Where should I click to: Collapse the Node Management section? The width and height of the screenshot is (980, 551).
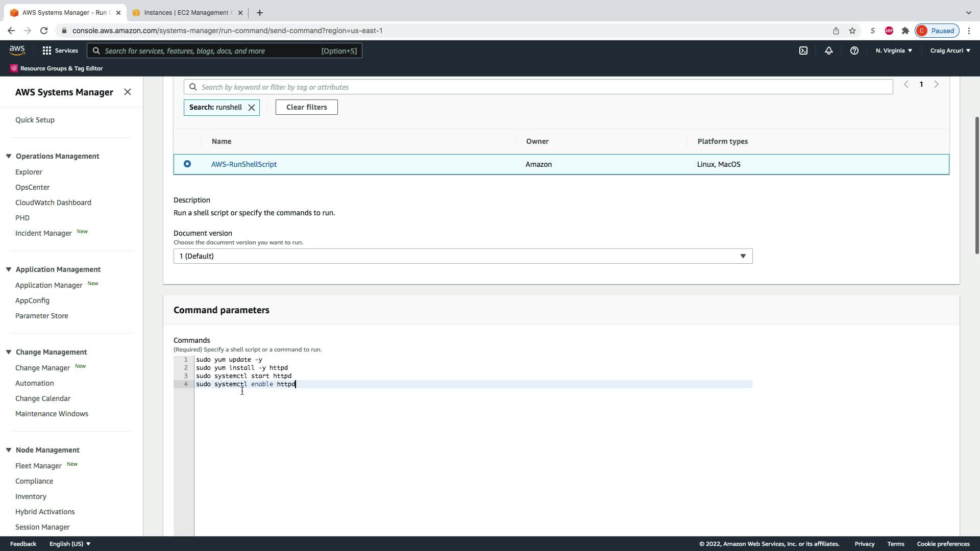[9, 450]
